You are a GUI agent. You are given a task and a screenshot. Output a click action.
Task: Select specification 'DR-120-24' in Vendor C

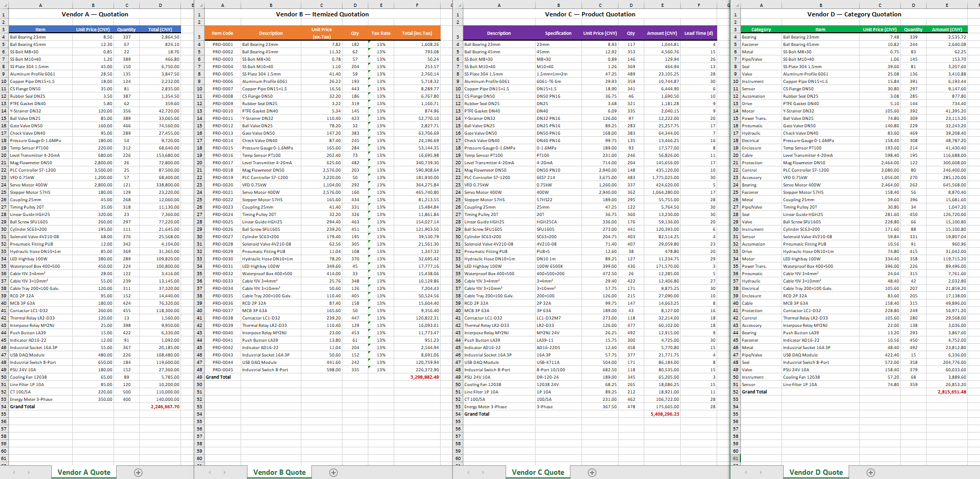(x=558, y=377)
